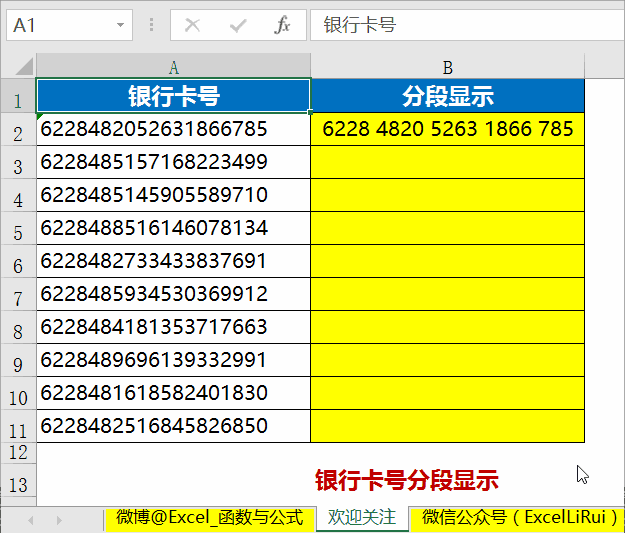The height and width of the screenshot is (533, 625).
Task: Switch to 微博@Excel_函数与公式 sheet tab
Action: point(210,518)
